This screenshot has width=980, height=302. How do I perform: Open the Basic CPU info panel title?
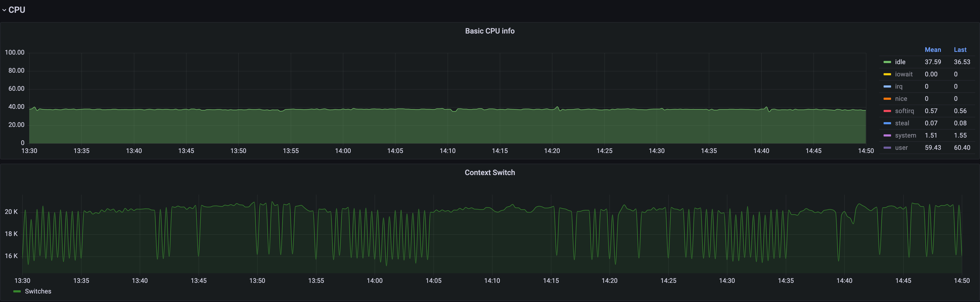point(490,31)
